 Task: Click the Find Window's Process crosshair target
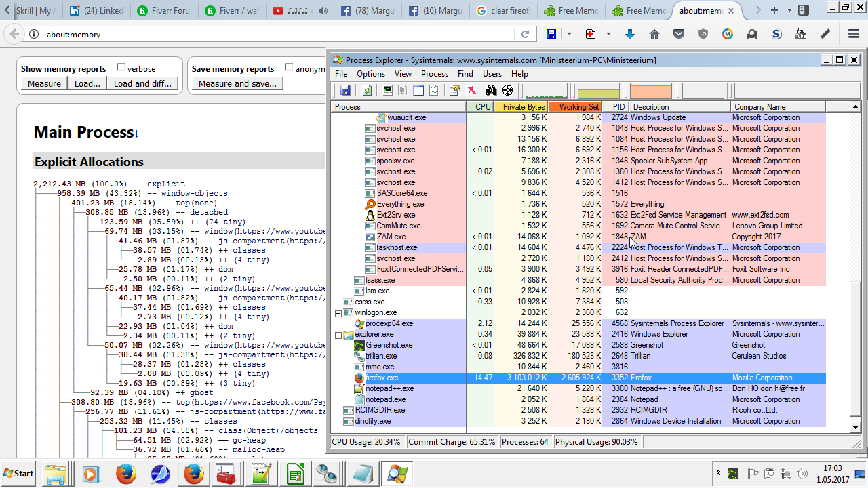pos(507,91)
